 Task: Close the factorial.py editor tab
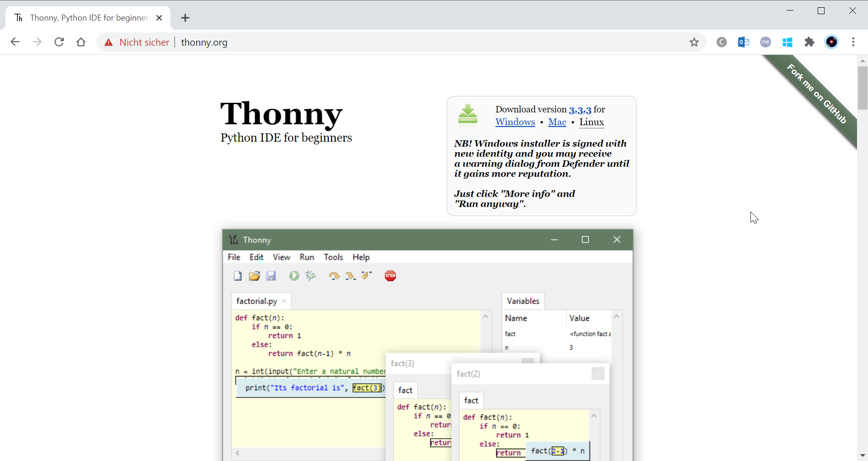click(284, 301)
